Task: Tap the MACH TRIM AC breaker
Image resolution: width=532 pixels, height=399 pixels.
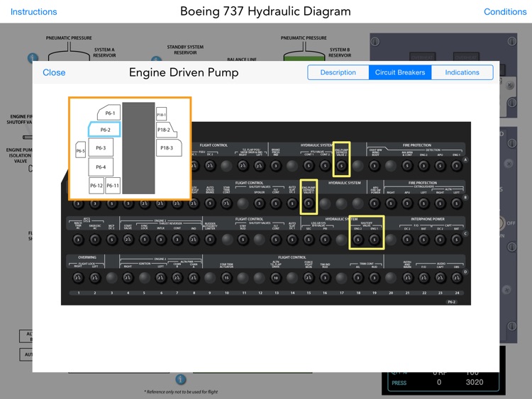Action: click(x=78, y=240)
